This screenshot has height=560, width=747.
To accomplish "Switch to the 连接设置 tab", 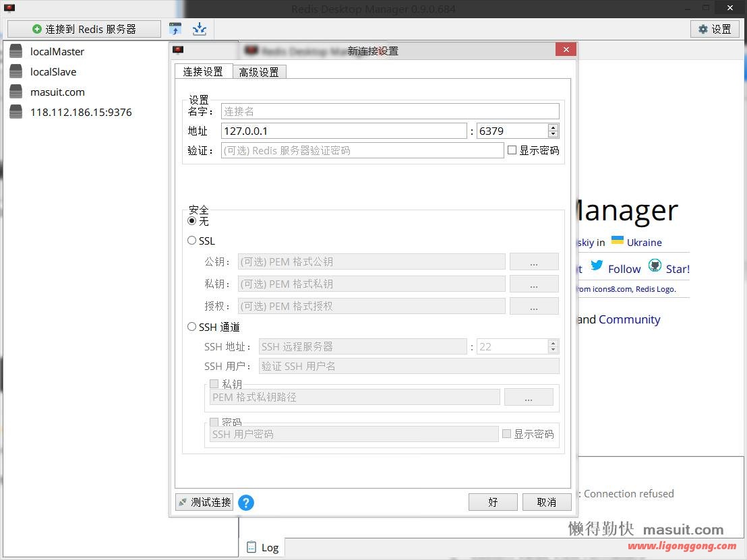I will 204,71.
